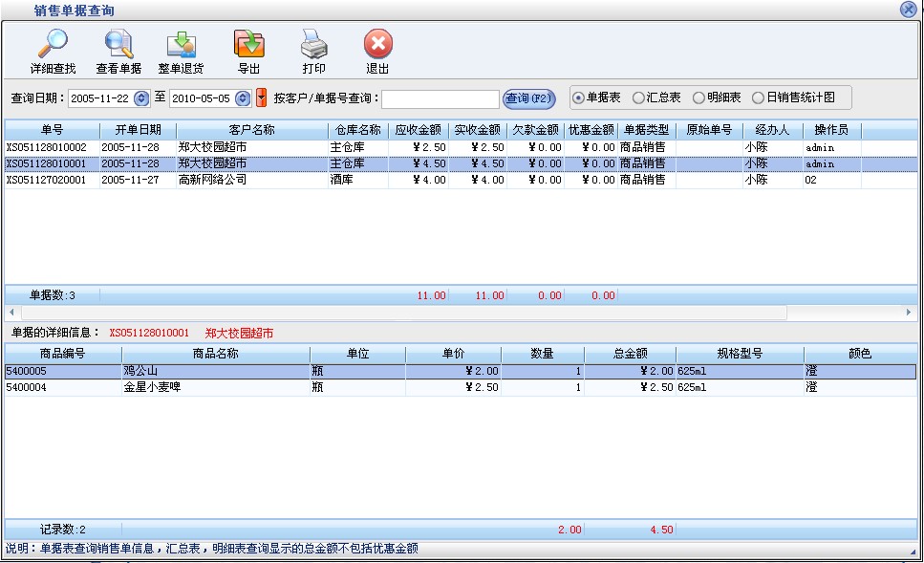
Task: Close the window via title bar X
Action: [x=908, y=10]
